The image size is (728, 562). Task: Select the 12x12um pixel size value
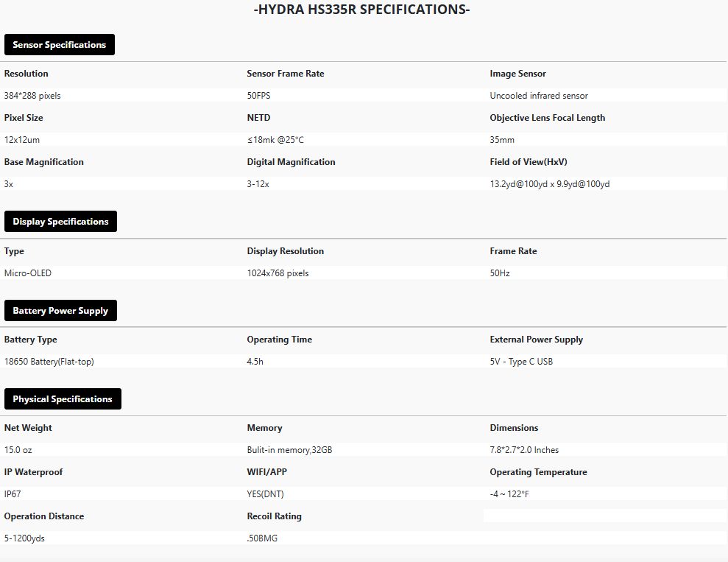(x=22, y=140)
